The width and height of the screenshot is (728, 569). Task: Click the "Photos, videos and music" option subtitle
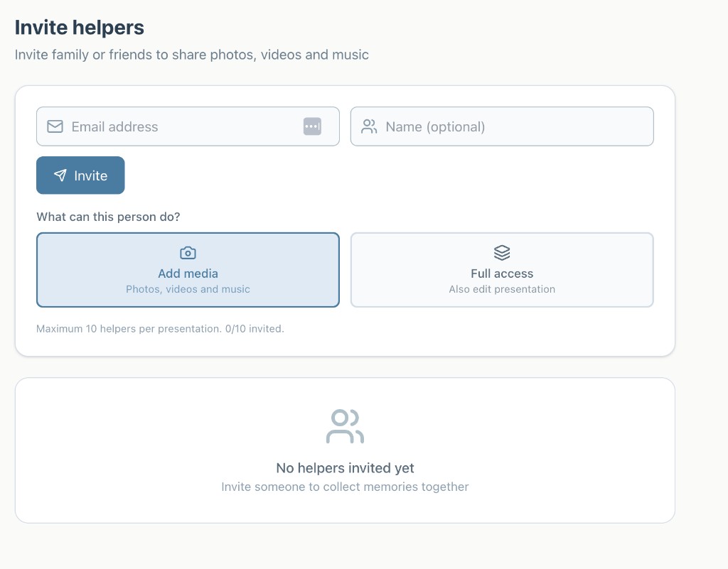point(188,290)
